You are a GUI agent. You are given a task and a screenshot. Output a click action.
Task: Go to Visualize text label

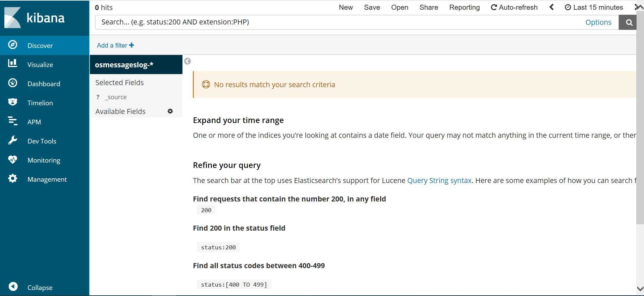click(x=40, y=65)
